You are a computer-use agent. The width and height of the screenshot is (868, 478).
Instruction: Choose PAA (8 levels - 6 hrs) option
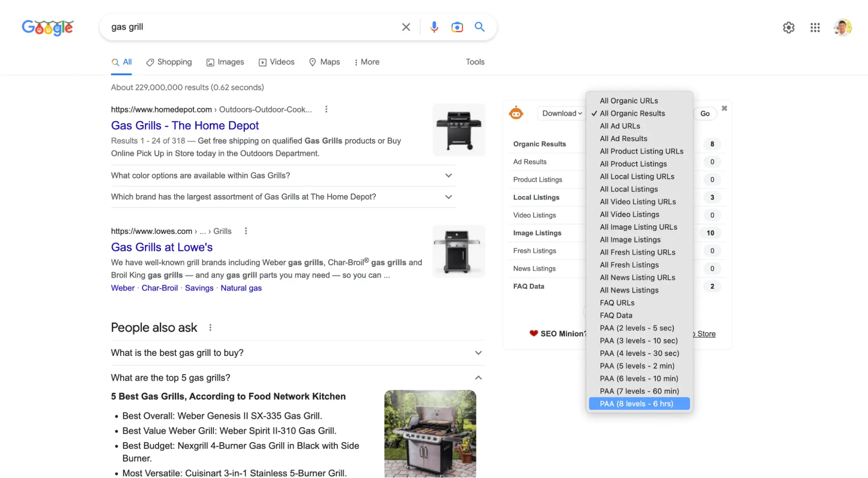coord(637,404)
